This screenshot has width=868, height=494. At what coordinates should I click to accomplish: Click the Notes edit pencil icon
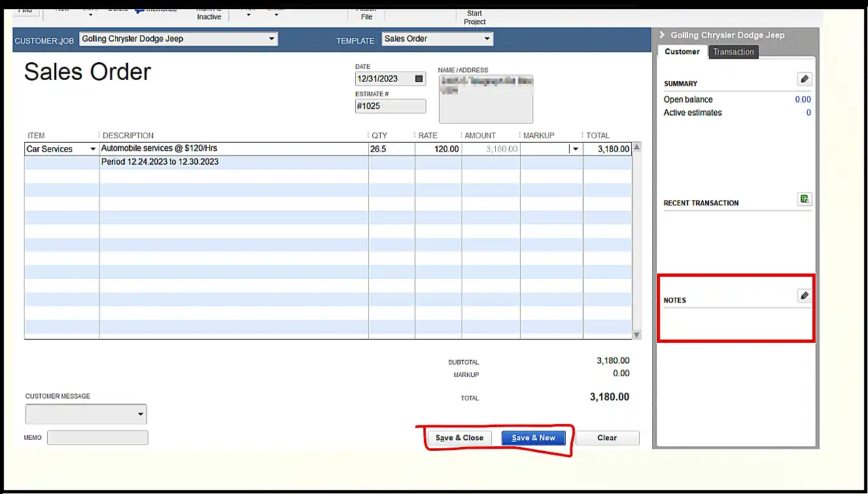pyautogui.click(x=805, y=296)
